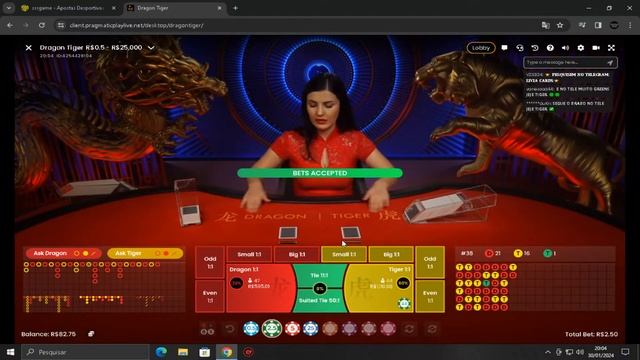Click the Total Bet: R$2.50 text
The image size is (640, 360).
(591, 334)
